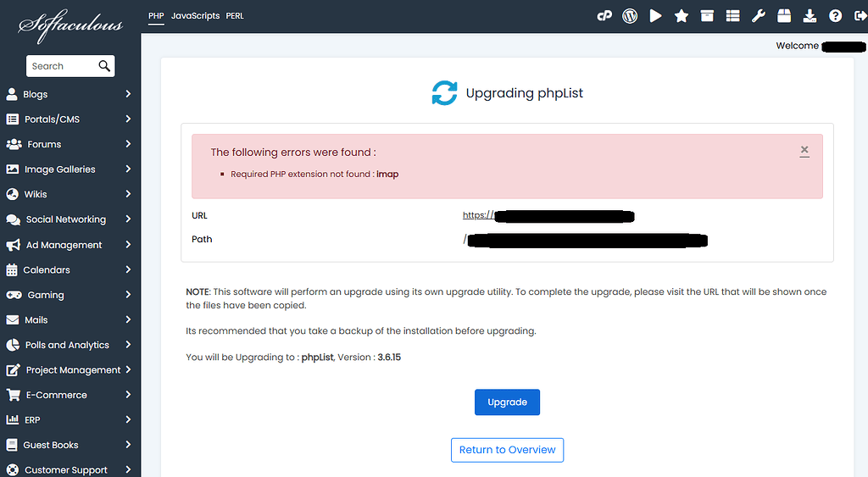Screen dimensions: 868x477
Task: Click the help question mark icon
Action: [x=836, y=16]
